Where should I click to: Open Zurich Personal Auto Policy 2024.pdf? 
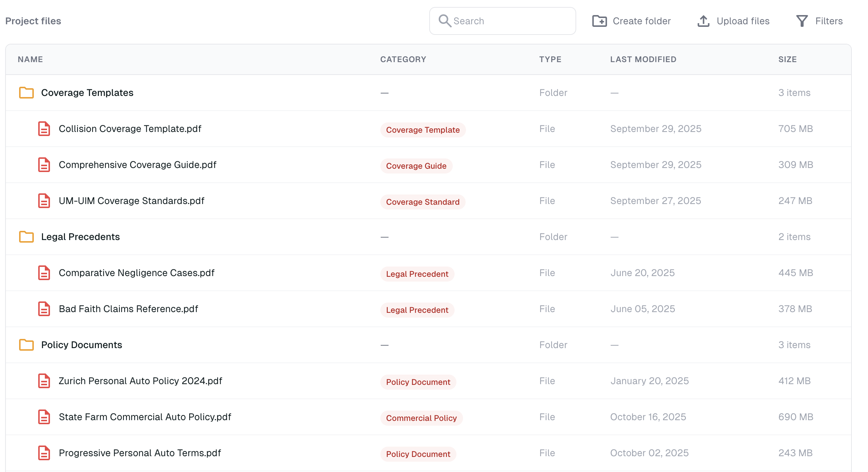point(140,381)
